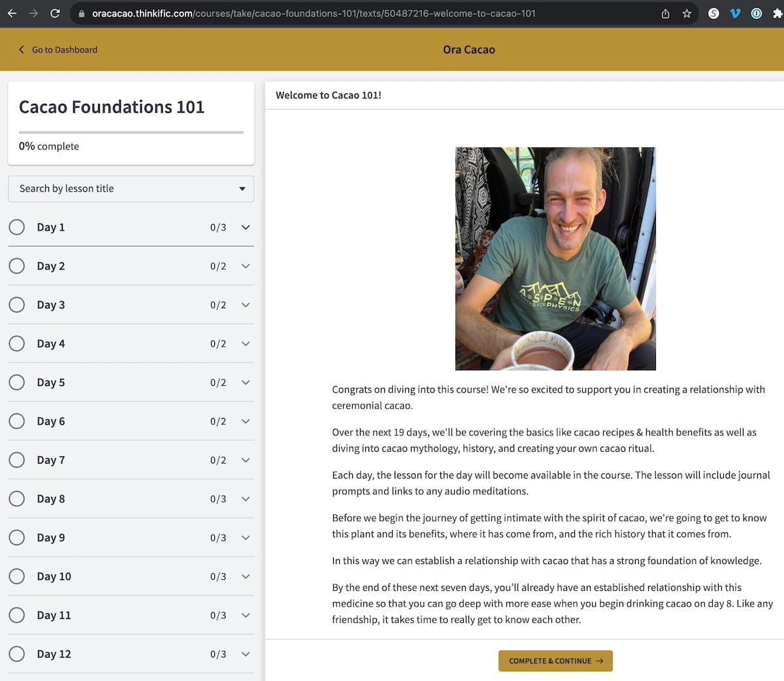Click the instructor photo in the lesson
784x681 pixels.
pyautogui.click(x=555, y=259)
